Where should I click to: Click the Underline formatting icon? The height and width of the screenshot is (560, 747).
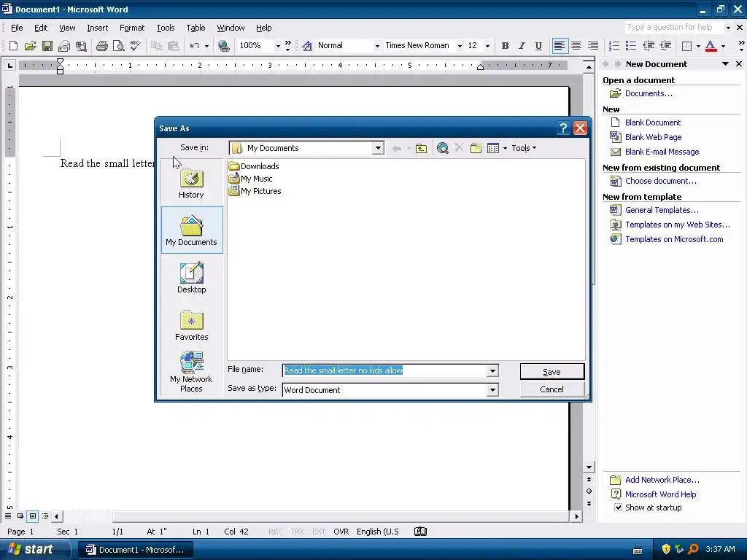[x=538, y=46]
